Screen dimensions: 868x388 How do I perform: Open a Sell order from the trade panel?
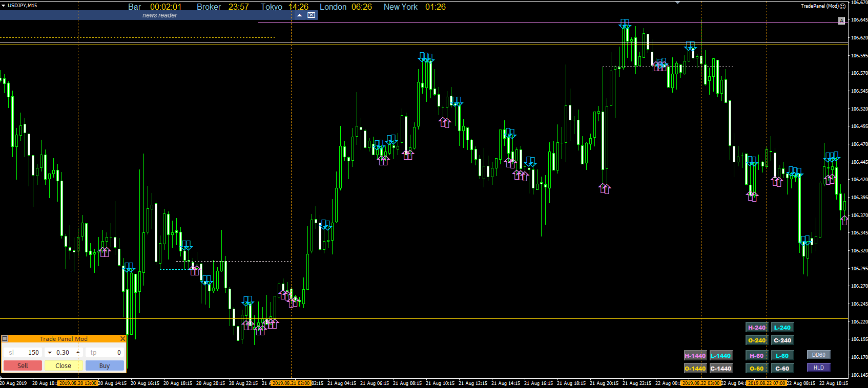pos(23,365)
